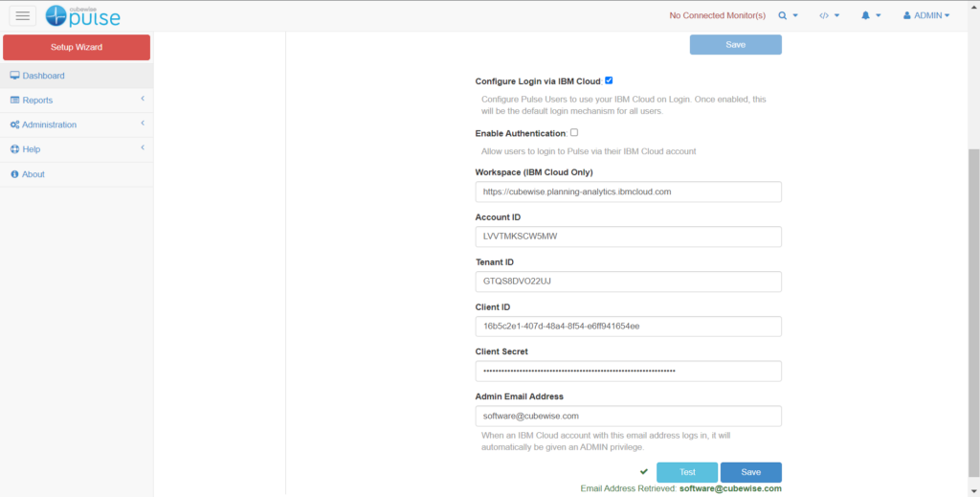The image size is (980, 497).
Task: Click No Connected Monitor(s) status
Action: (x=717, y=15)
